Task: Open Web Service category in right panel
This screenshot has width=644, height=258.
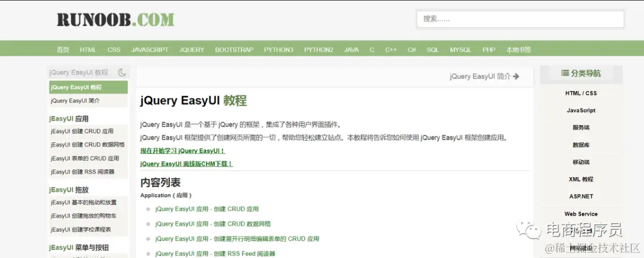Action: (x=581, y=214)
